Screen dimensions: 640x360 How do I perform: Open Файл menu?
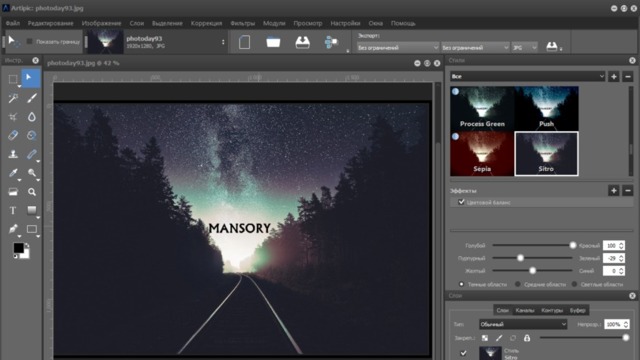point(13,23)
